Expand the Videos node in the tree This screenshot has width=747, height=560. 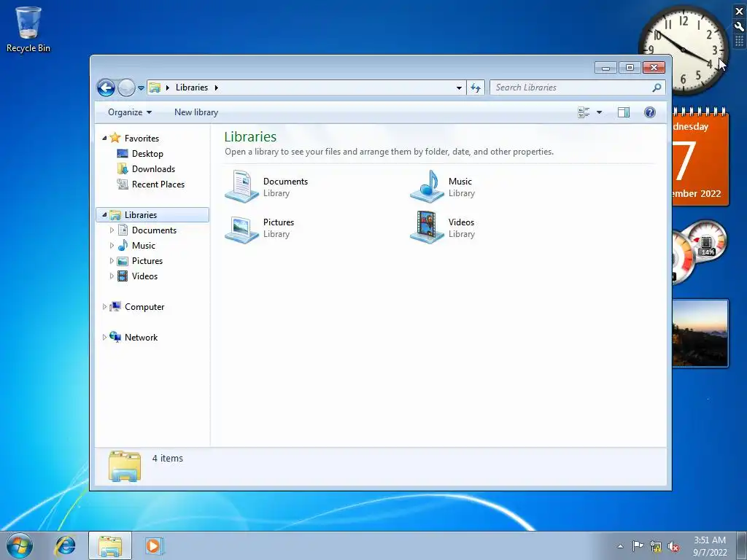pyautogui.click(x=112, y=276)
